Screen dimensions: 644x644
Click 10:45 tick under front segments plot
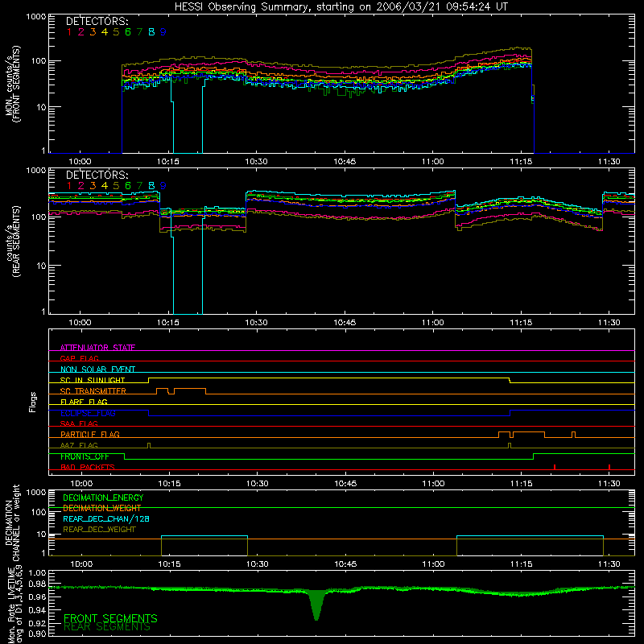tap(345, 162)
